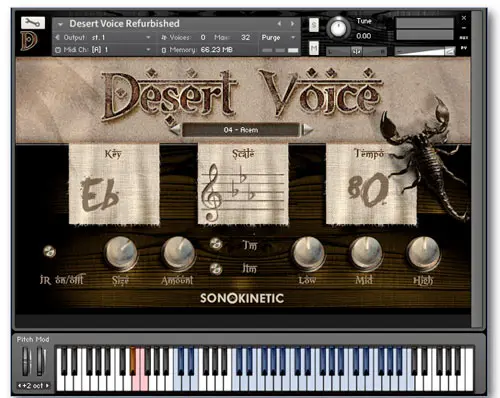Click the Sonokinetic logo

pos(242,298)
